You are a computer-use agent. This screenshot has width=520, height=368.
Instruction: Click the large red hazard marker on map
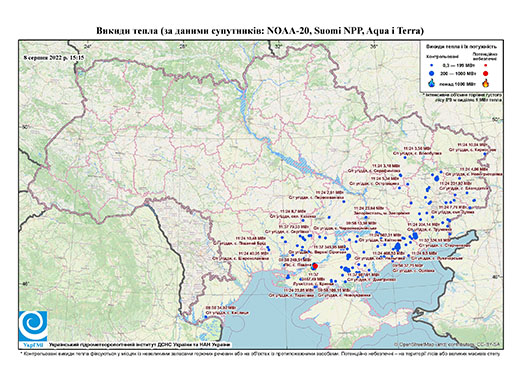tap(315, 266)
